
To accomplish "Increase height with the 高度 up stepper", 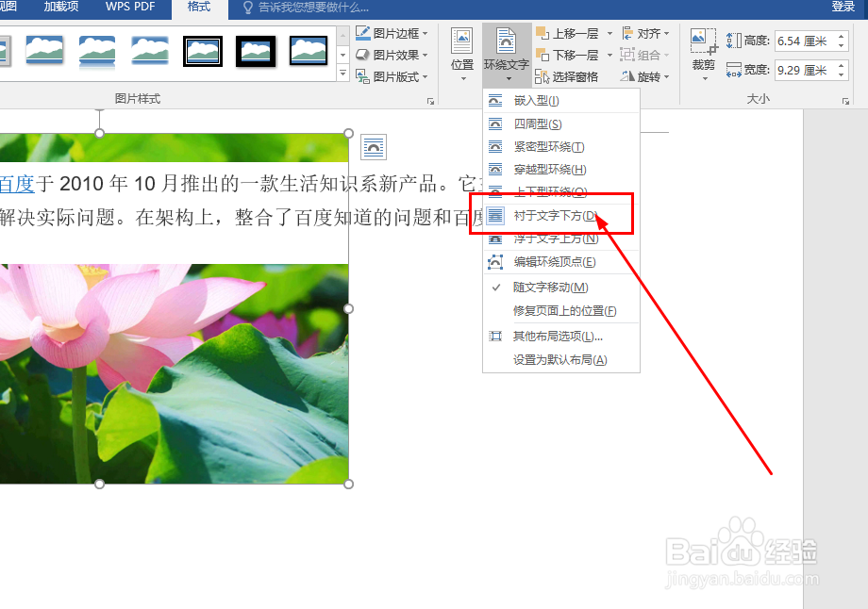I will [x=839, y=37].
